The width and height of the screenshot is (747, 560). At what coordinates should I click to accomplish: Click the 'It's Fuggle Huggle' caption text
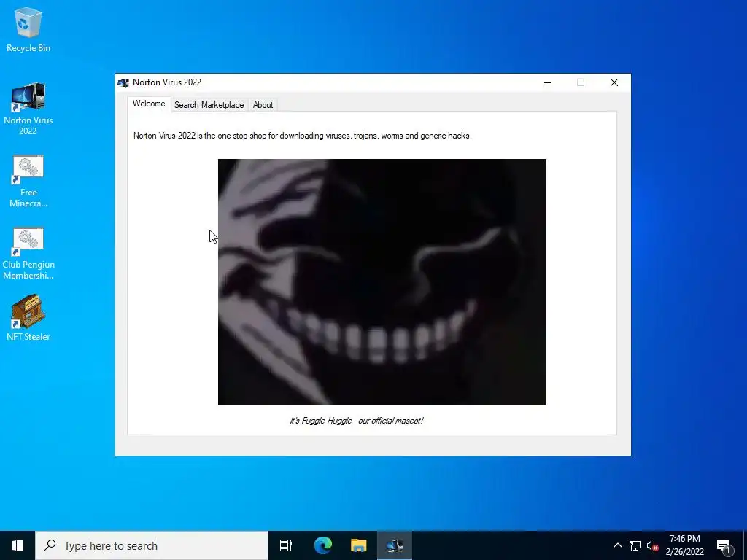point(356,421)
